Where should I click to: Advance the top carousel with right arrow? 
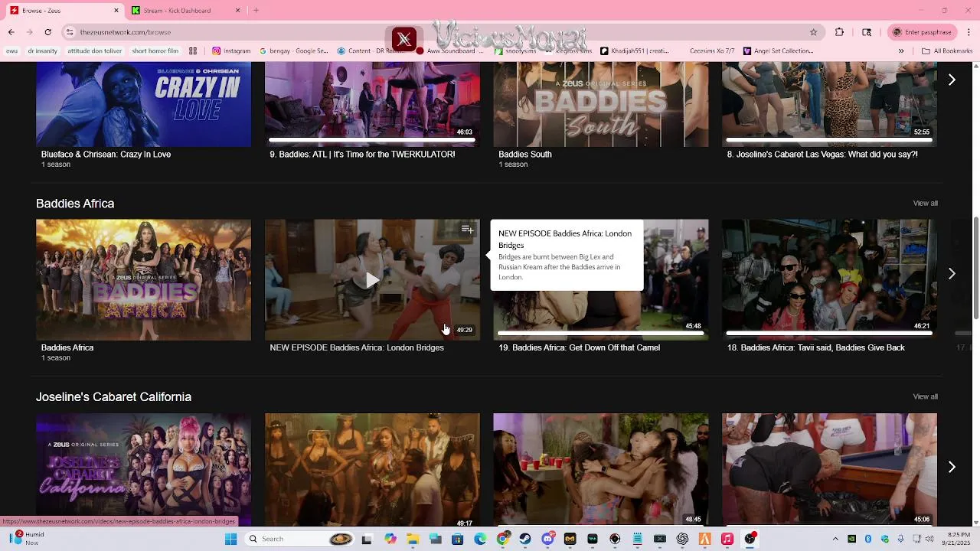pyautogui.click(x=952, y=80)
